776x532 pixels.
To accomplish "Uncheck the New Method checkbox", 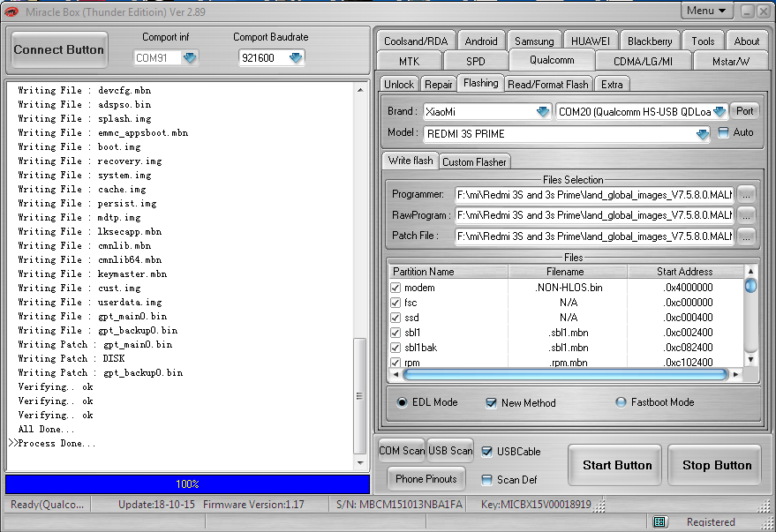I will click(x=491, y=403).
